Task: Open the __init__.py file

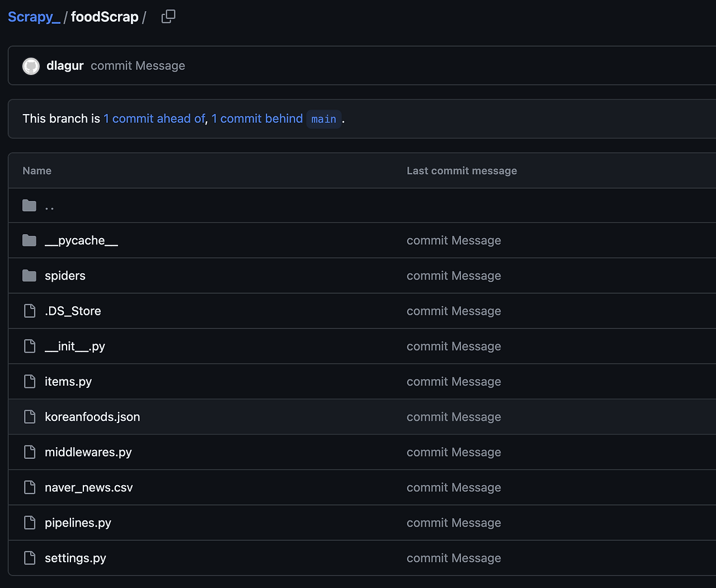Action: [75, 347]
